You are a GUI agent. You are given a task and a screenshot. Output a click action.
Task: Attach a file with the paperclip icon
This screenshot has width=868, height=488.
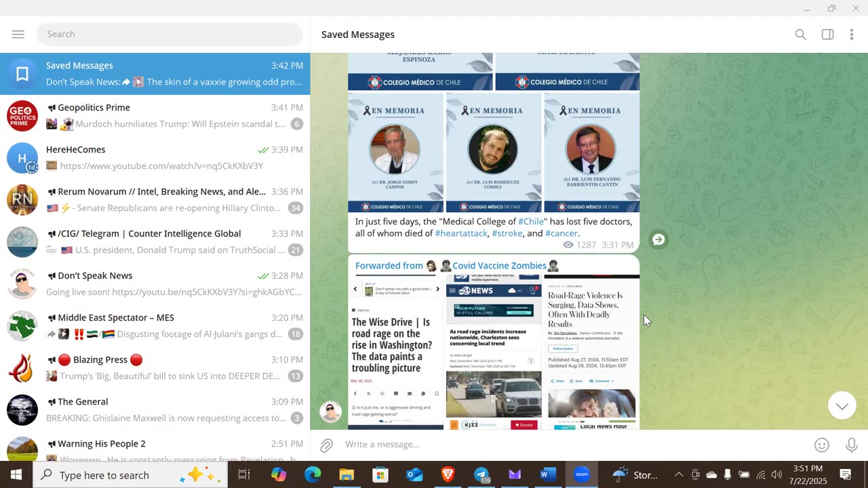click(x=327, y=445)
